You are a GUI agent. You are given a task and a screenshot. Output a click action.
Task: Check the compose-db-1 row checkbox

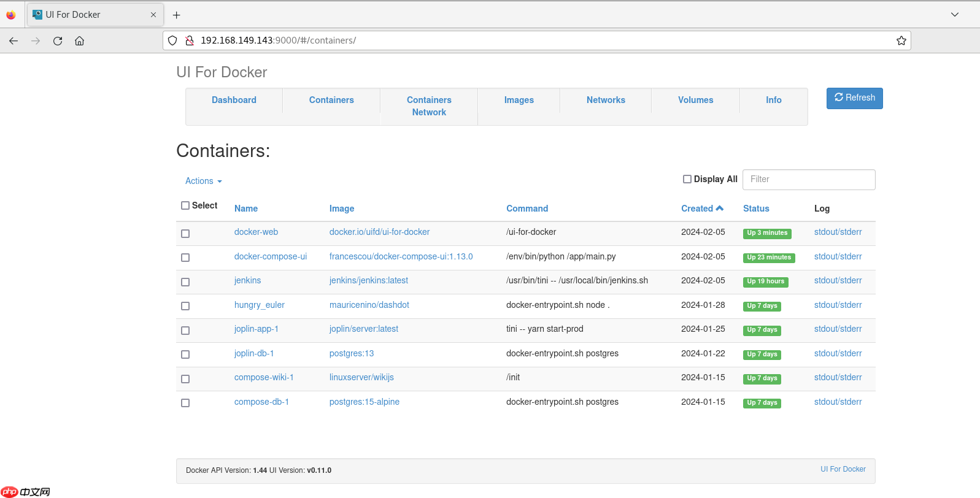tap(185, 403)
